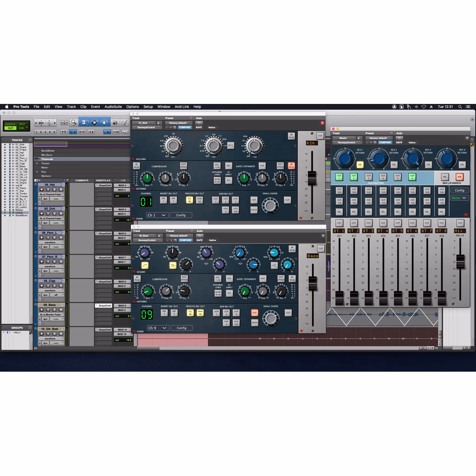Expand the Key ruler
Image resolution: width=476 pixels, height=476 pixels.
click(x=37, y=172)
